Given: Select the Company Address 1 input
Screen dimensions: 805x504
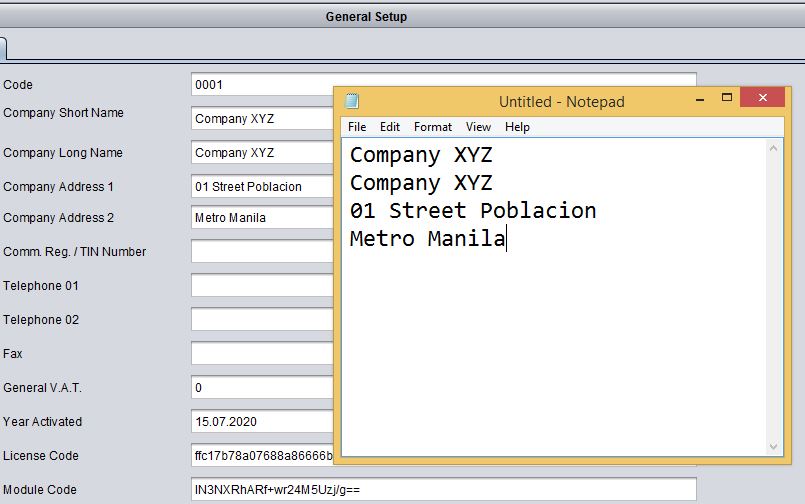Looking at the screenshot, I should [x=262, y=186].
